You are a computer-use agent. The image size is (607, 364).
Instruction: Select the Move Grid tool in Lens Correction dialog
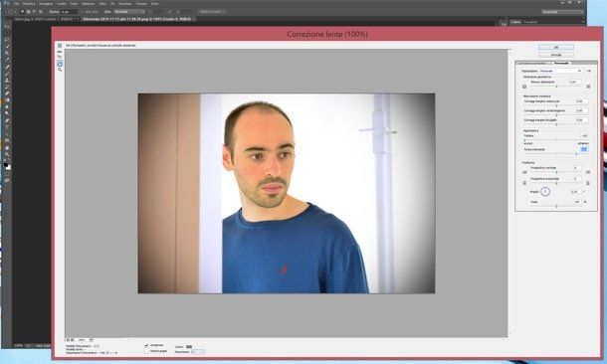[60, 57]
